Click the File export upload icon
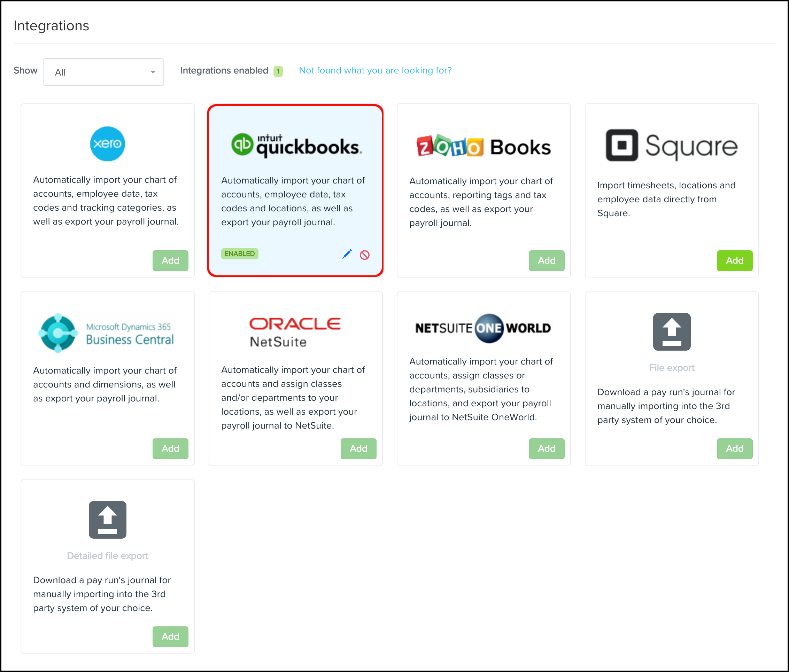 tap(672, 332)
